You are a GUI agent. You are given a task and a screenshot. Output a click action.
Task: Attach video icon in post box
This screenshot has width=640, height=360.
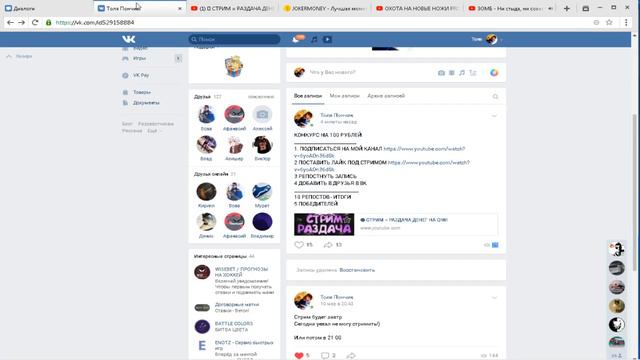click(451, 73)
